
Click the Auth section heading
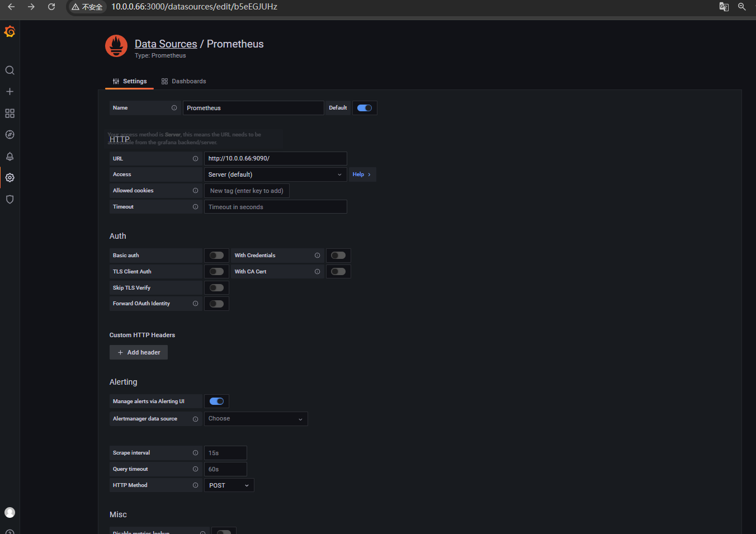117,237
